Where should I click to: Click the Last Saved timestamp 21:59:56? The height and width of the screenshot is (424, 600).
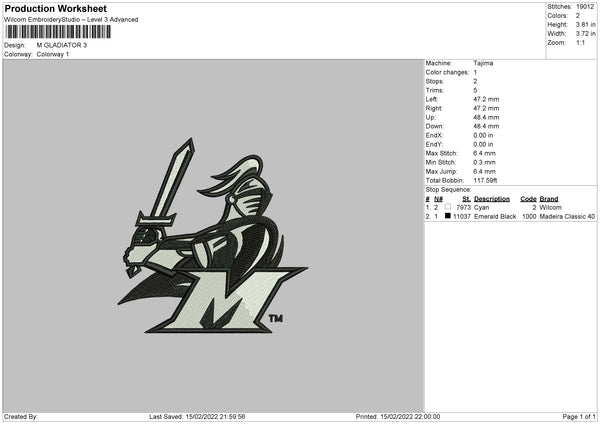[x=232, y=417]
